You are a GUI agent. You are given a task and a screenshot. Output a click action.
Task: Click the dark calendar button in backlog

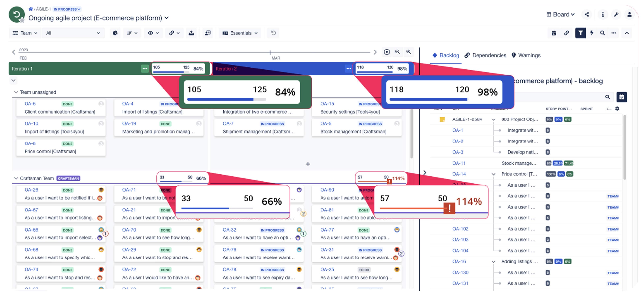click(x=622, y=97)
